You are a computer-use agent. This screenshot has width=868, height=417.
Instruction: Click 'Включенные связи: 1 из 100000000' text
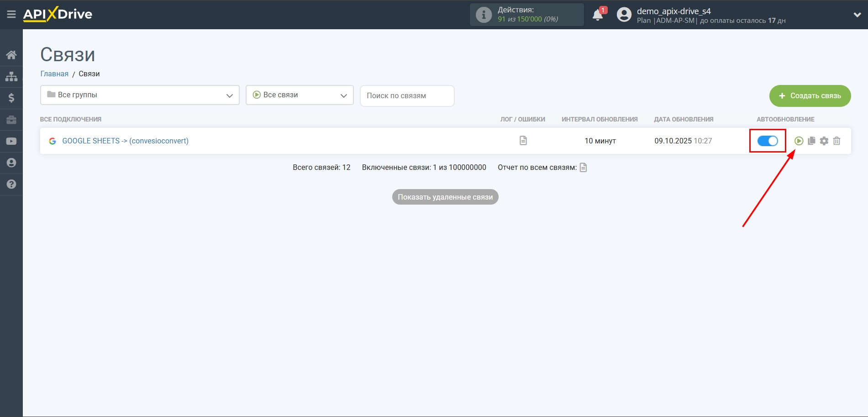(x=424, y=167)
